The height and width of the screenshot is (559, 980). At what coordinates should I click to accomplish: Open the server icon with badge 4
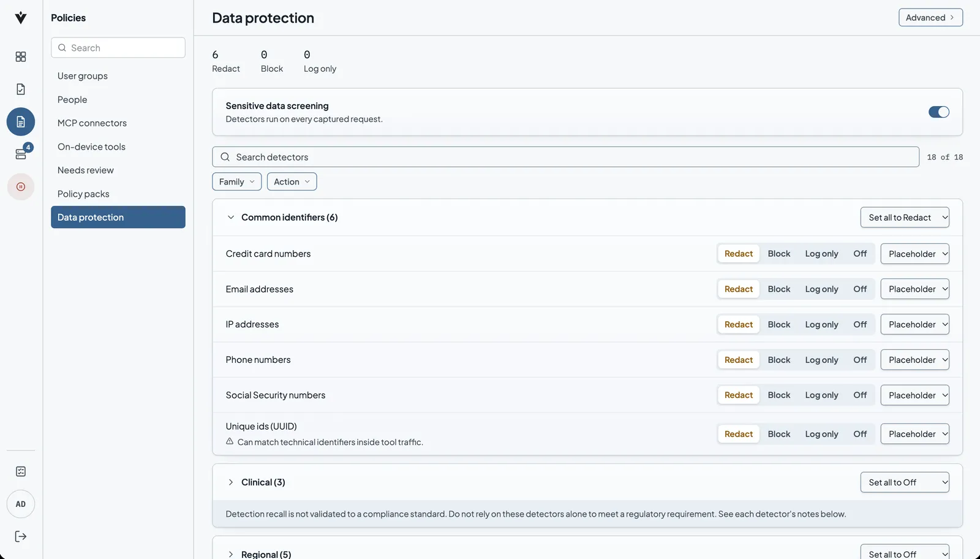point(21,154)
